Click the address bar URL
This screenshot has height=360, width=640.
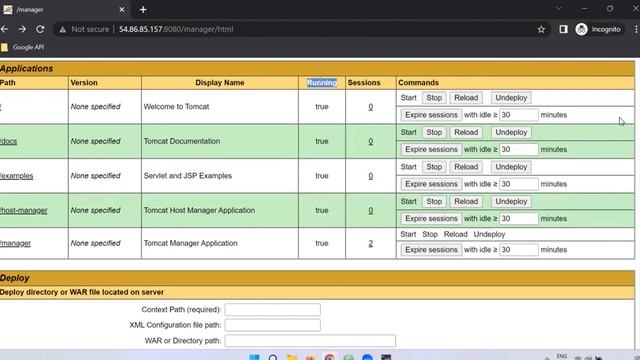coord(176,29)
